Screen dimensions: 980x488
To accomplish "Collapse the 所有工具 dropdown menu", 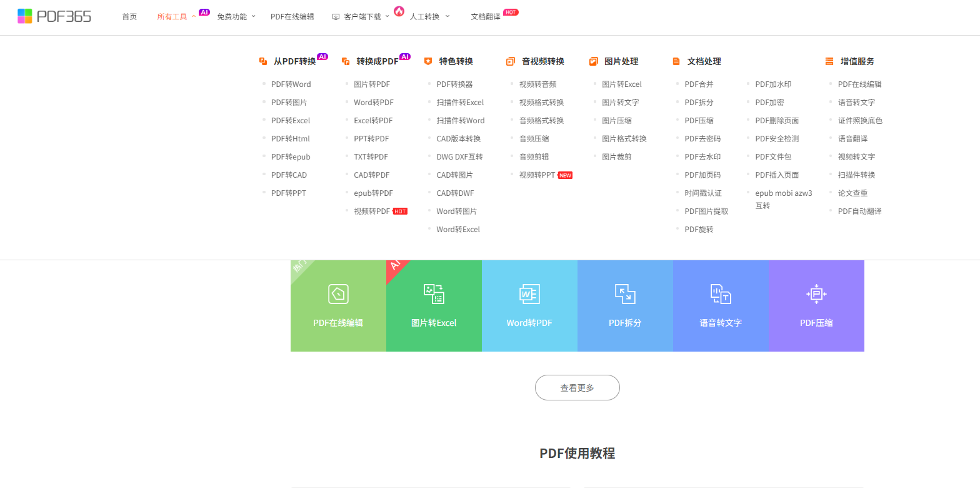I will tap(176, 17).
